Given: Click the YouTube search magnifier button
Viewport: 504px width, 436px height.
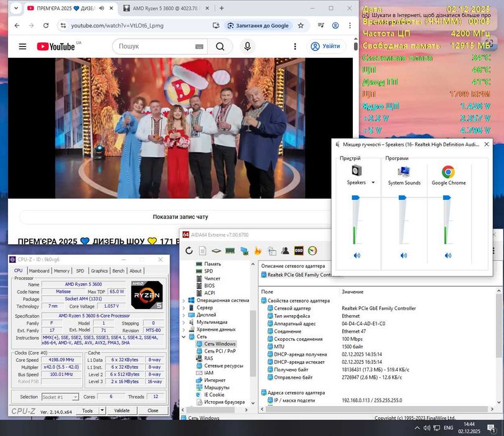Looking at the screenshot, I should click(220, 47).
